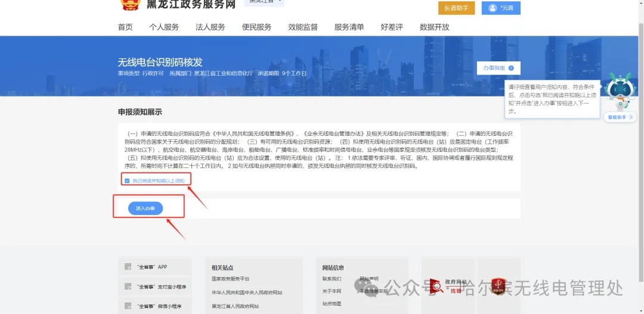Click the 进入办事 button

pyautogui.click(x=145, y=209)
